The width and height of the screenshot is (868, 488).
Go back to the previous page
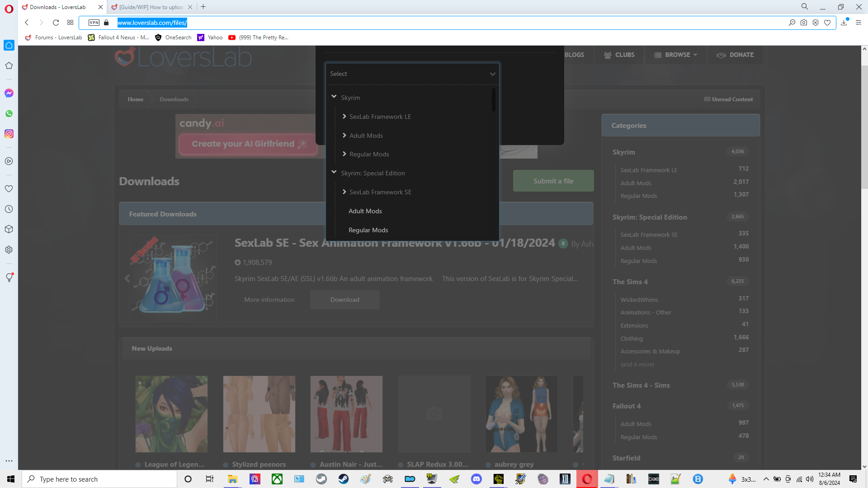point(27,23)
